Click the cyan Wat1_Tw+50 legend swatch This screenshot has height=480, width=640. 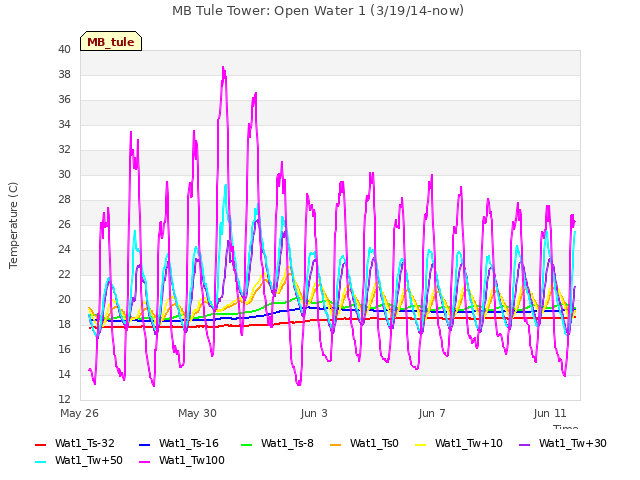click(41, 462)
